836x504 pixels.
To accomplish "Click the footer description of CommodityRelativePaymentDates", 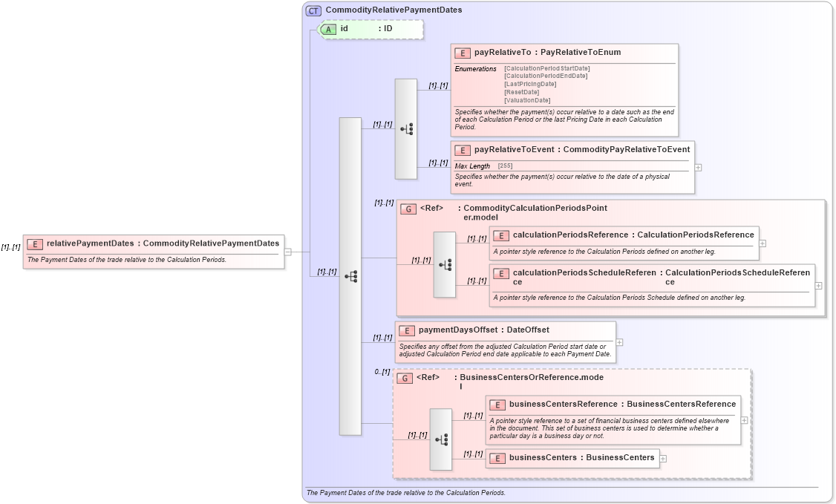I will click(405, 493).
